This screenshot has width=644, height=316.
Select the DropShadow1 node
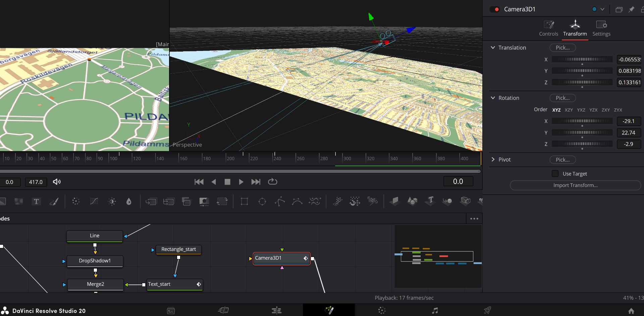coord(95,261)
